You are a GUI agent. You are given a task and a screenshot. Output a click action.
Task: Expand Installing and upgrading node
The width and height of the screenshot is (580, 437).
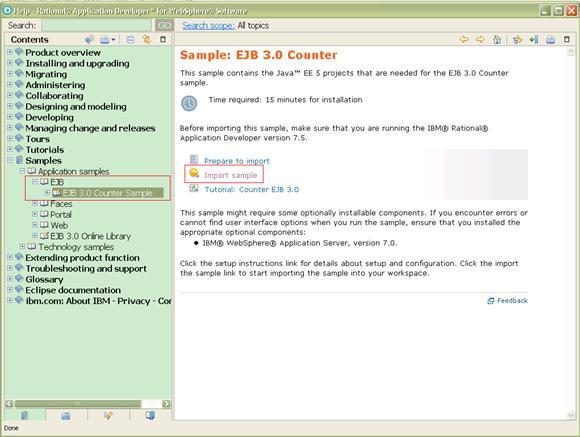point(10,63)
